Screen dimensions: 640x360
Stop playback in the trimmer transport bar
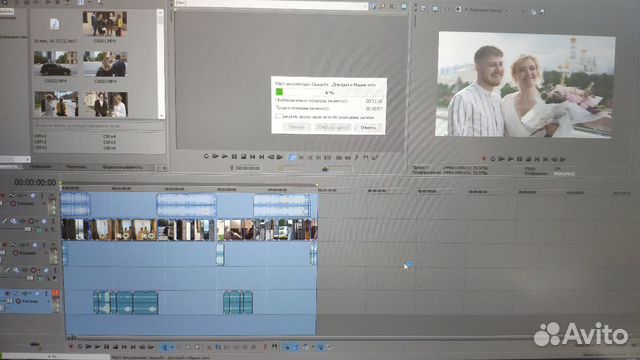(x=243, y=157)
